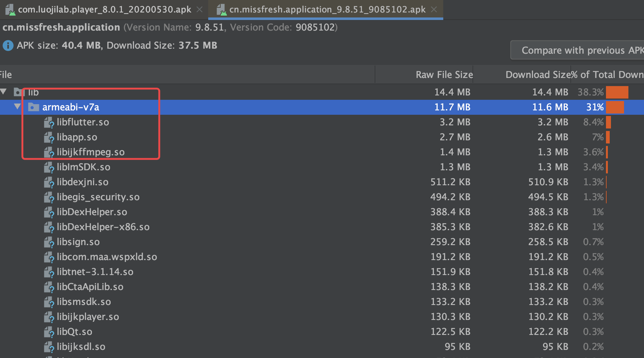Click the 38.3% size bar for lib
The width and height of the screenshot is (644, 358).
pos(617,92)
